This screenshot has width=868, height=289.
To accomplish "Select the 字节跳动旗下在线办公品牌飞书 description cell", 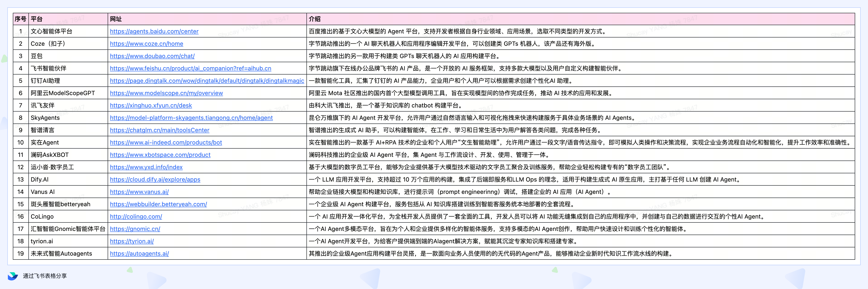I will 581,68.
